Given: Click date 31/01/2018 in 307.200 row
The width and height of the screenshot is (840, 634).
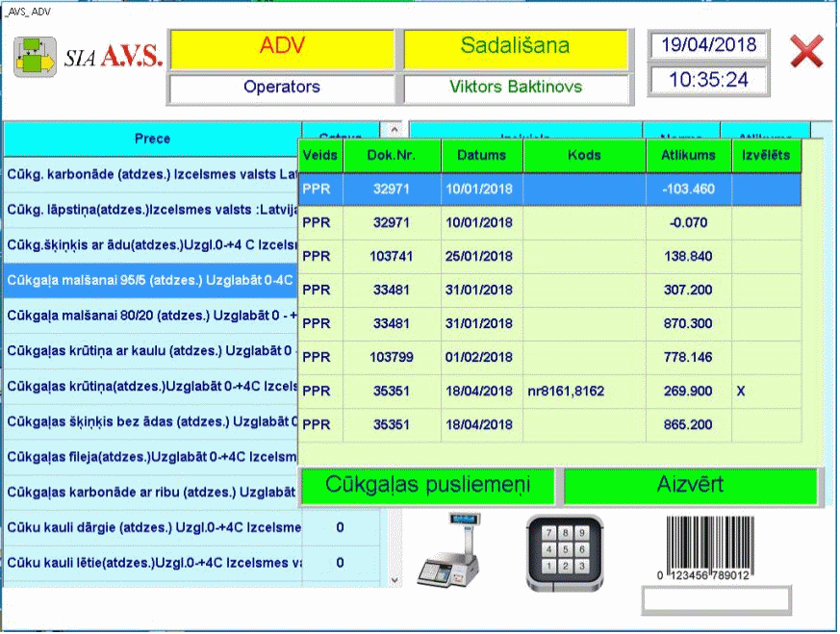Looking at the screenshot, I should 479,291.
